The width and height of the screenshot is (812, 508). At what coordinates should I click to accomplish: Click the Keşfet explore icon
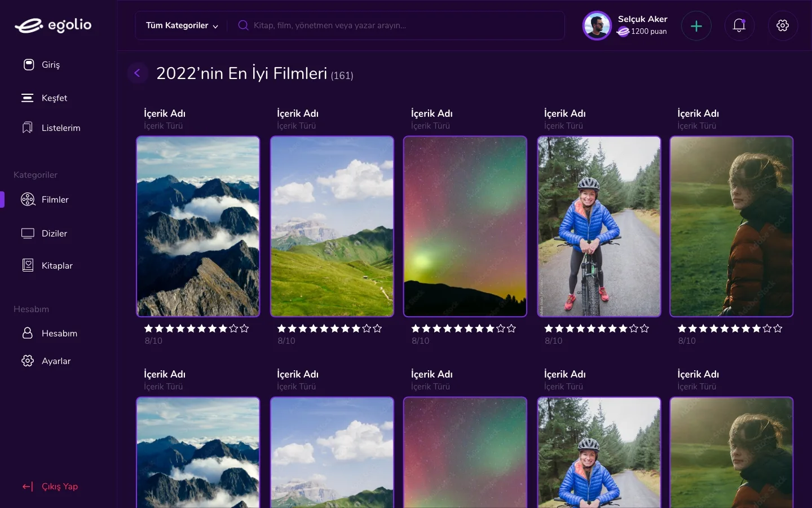27,98
